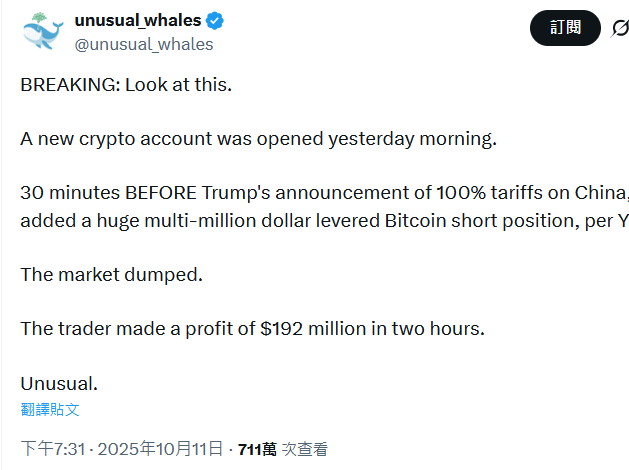629x470 pixels.
Task: Click the '$192 million' profit sentence
Action: (252, 328)
